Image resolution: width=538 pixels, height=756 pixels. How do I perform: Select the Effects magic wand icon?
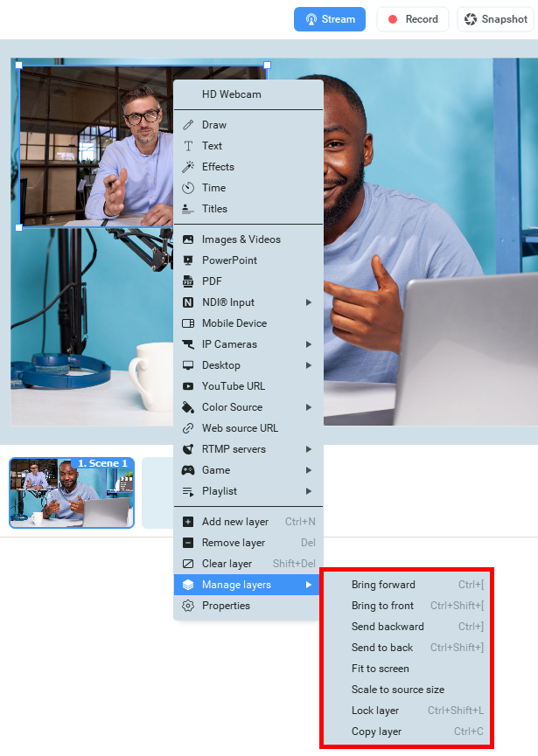[x=187, y=167]
